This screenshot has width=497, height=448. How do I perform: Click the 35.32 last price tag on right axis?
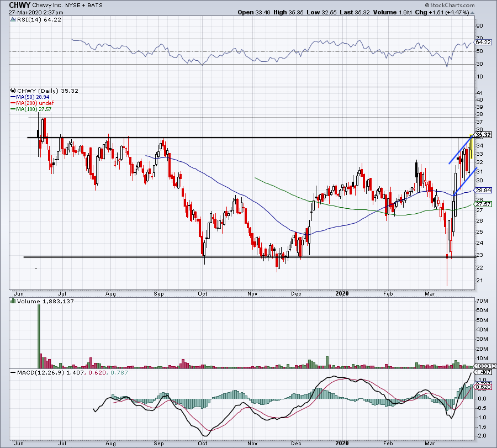[484, 135]
